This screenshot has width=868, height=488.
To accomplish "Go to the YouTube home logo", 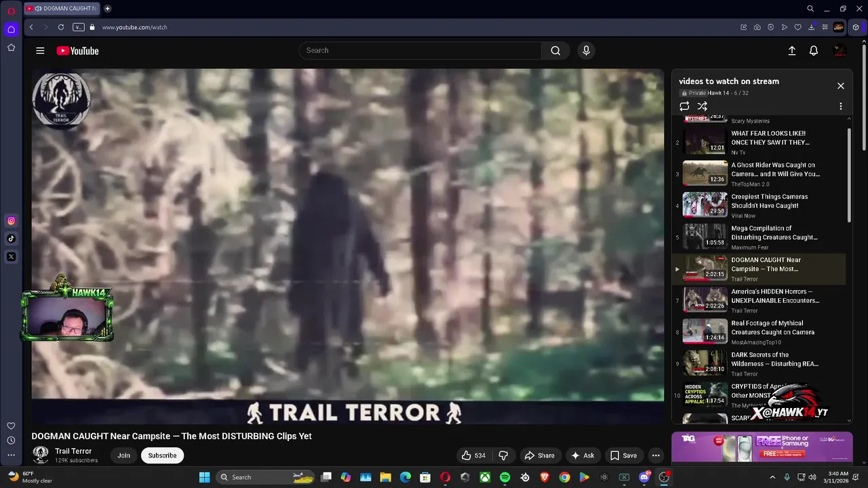I will [x=77, y=51].
